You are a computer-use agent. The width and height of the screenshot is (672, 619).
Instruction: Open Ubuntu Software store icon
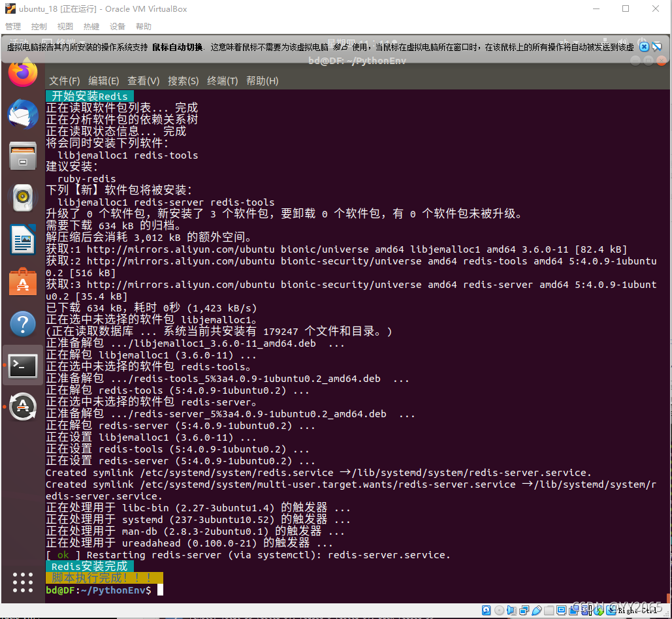23,281
